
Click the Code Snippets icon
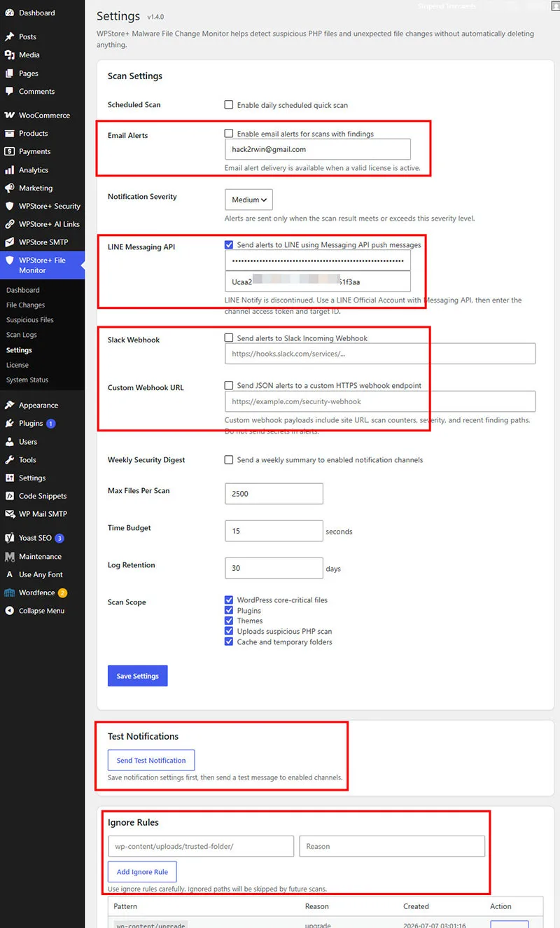(x=9, y=496)
